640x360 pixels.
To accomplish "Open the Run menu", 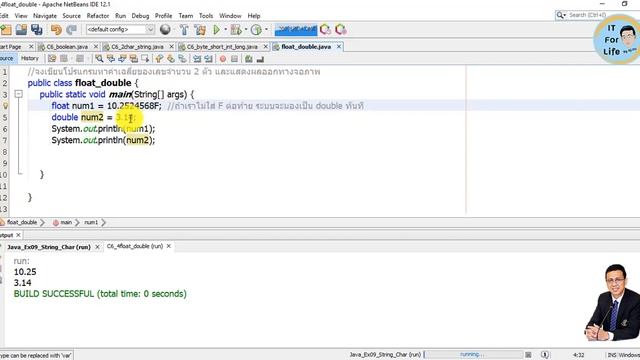I will [x=120, y=16].
